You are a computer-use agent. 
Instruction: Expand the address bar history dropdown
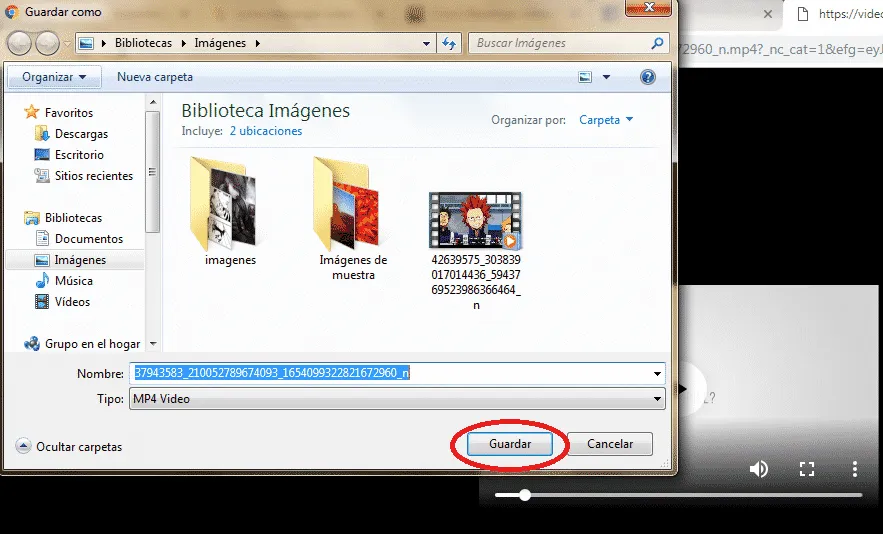(426, 43)
